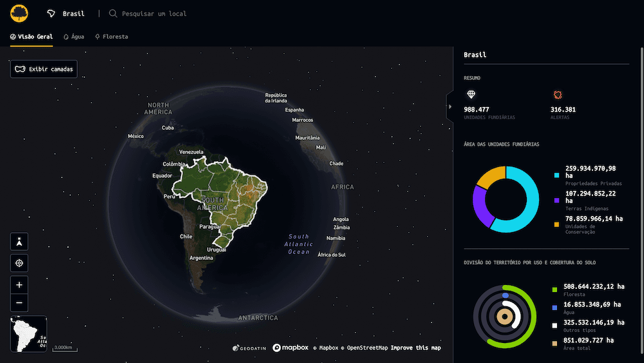
Task: Zoom in with the plus button
Action: [19, 284]
